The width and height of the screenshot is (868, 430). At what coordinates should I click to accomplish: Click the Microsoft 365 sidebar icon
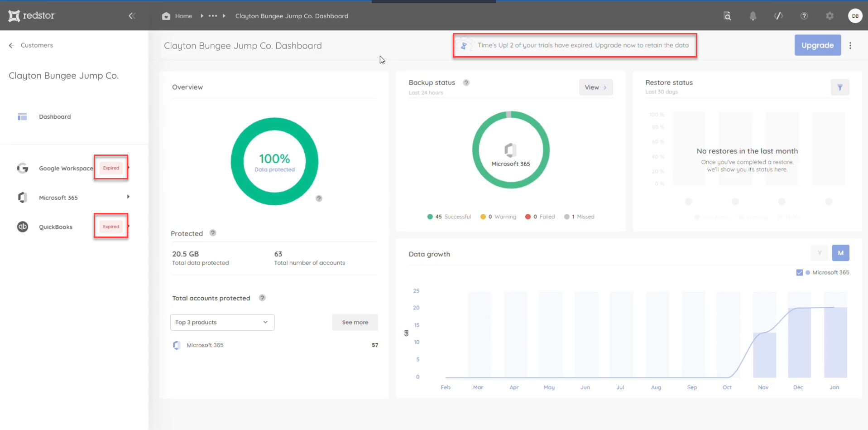coord(23,198)
